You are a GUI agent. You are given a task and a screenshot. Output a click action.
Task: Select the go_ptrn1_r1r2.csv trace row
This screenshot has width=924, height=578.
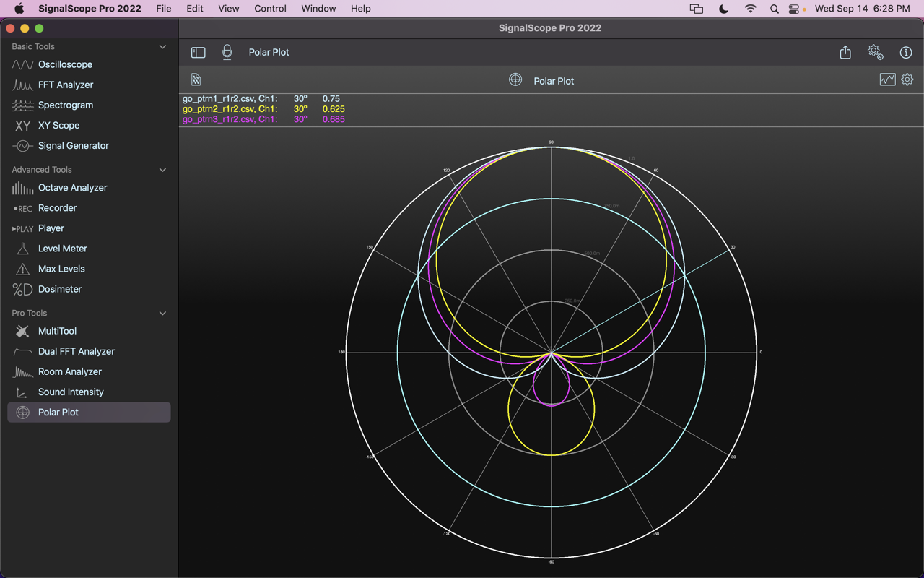pyautogui.click(x=261, y=98)
